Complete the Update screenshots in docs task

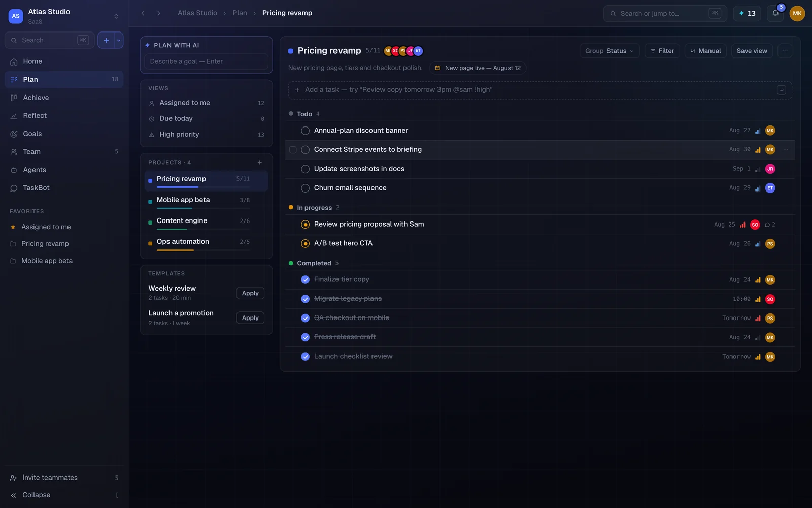(305, 169)
